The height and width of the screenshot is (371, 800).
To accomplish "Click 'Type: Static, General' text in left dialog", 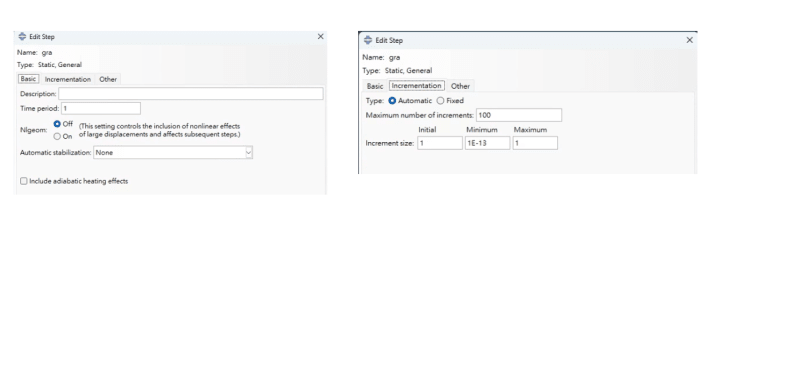I will [49, 65].
